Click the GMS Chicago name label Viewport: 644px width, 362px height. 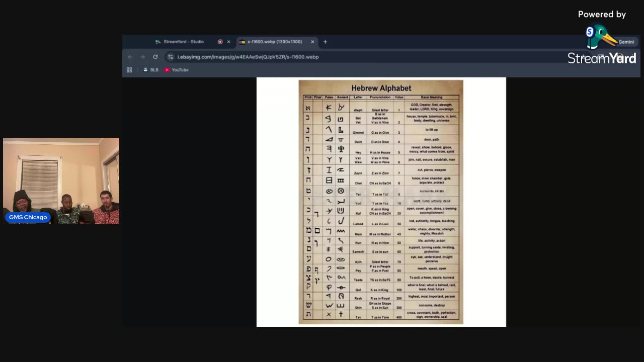click(x=28, y=217)
